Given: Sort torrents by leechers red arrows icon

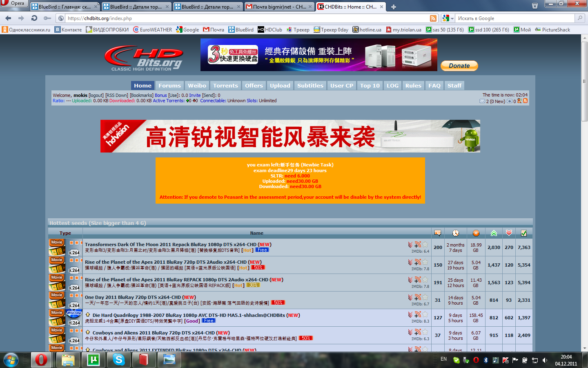Looking at the screenshot, I should pyautogui.click(x=509, y=233).
